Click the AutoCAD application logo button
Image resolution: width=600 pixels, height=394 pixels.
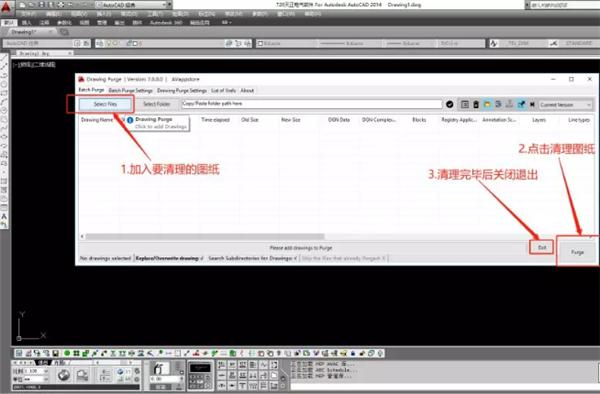coord(7,8)
